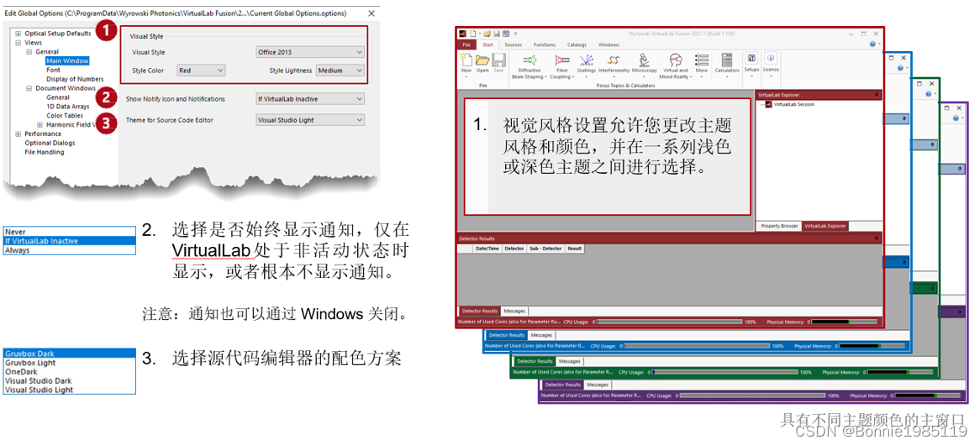
Task: Choose Always in notification options list
Action: pos(69,250)
